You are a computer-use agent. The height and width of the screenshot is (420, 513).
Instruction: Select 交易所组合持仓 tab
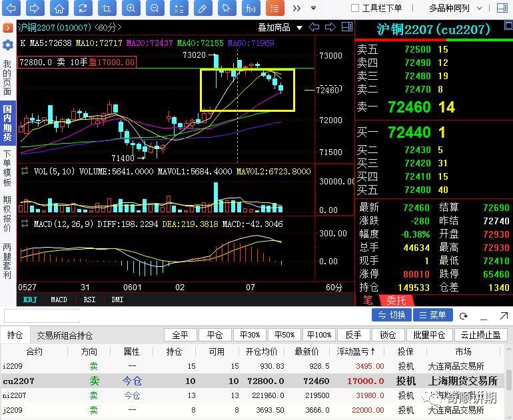pyautogui.click(x=65, y=335)
